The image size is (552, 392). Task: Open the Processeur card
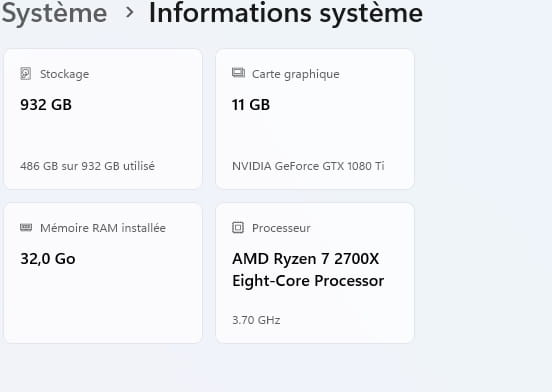tap(315, 273)
